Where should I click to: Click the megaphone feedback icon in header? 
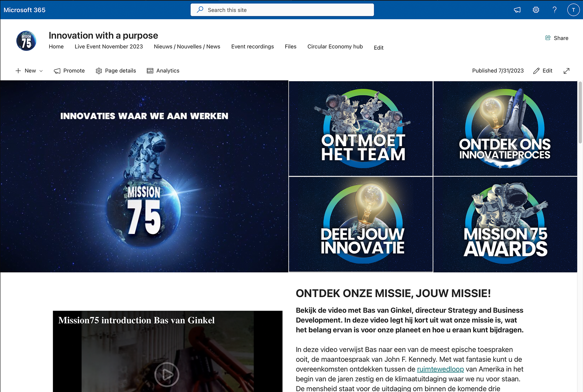(517, 10)
